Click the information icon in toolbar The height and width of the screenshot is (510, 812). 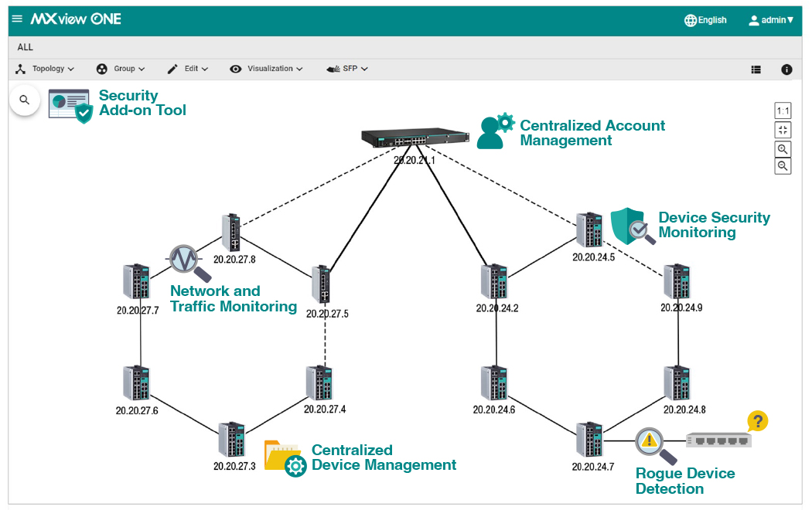[786, 70]
